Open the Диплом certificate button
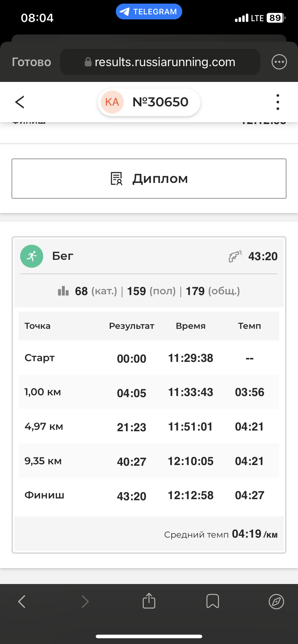Screen dimensions: 298x644 point(149,179)
